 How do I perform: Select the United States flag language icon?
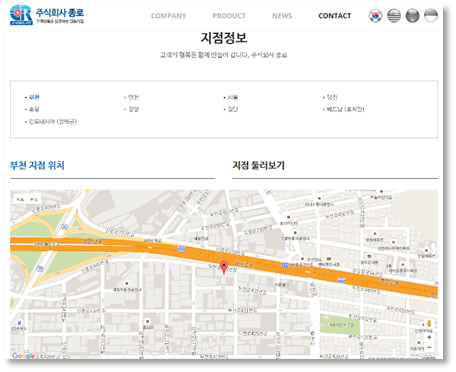(x=394, y=16)
